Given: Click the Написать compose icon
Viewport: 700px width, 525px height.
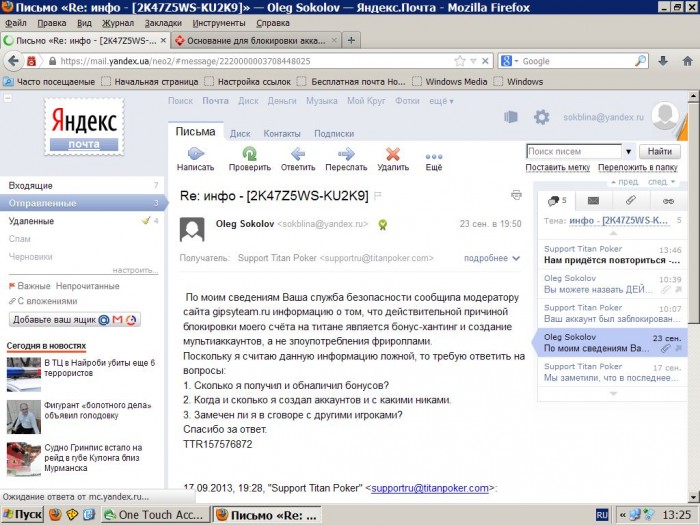Looking at the screenshot, I should [195, 154].
